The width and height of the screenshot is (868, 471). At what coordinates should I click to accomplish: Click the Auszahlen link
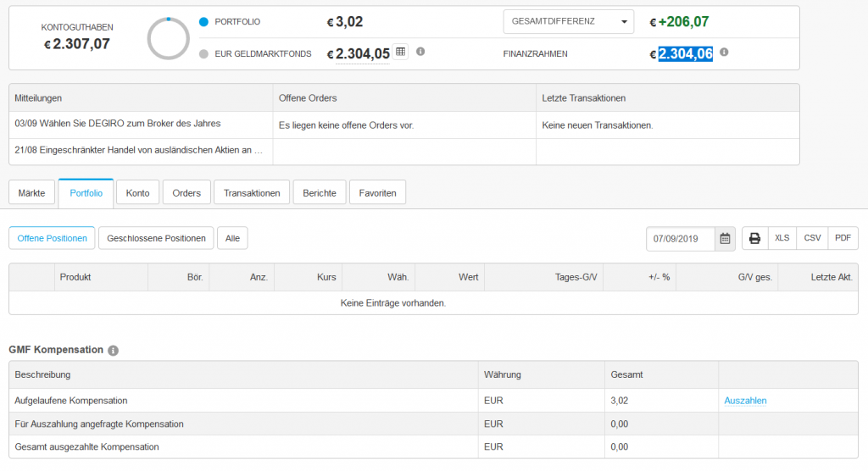(x=745, y=401)
